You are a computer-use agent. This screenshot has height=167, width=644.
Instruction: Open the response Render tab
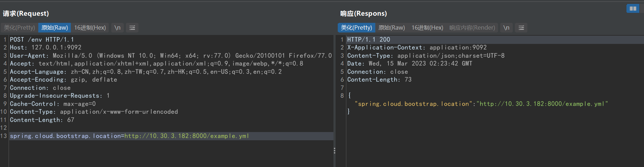(472, 28)
